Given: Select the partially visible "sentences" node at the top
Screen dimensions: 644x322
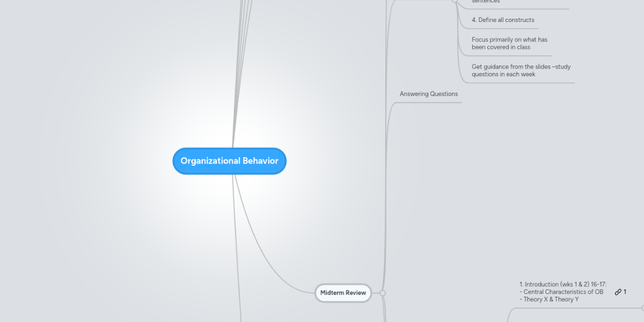Looking at the screenshot, I should [x=485, y=2].
